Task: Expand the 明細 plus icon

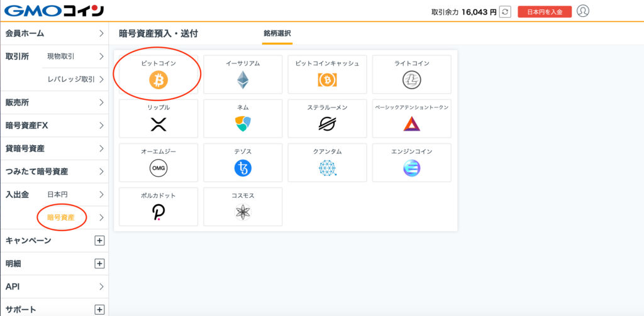Action: click(99, 263)
